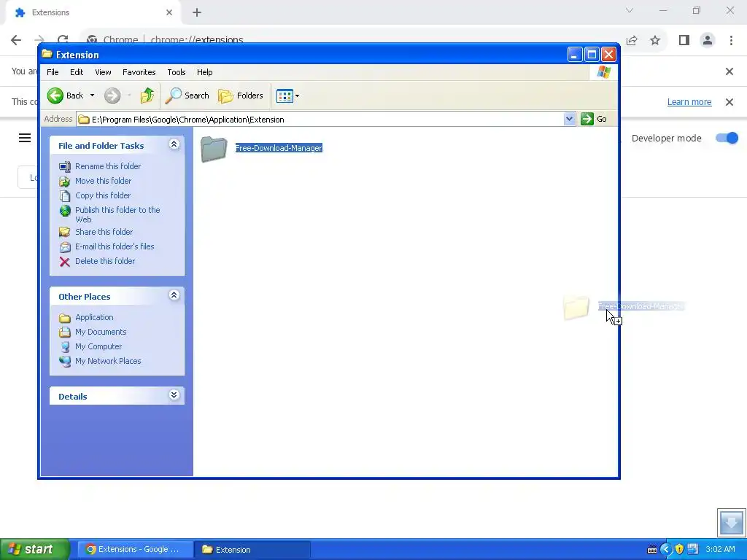
Task: Open My Network Places link
Action: (x=108, y=361)
